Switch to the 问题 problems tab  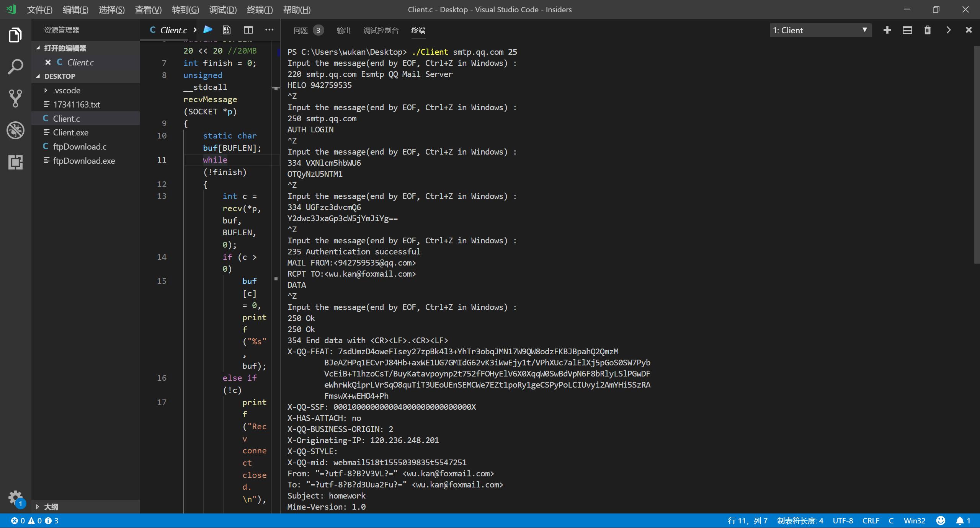301,30
